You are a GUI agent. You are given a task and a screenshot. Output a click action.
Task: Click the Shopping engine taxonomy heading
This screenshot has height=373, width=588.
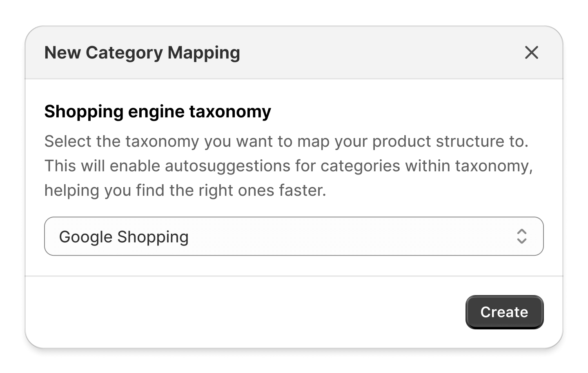[x=157, y=111]
